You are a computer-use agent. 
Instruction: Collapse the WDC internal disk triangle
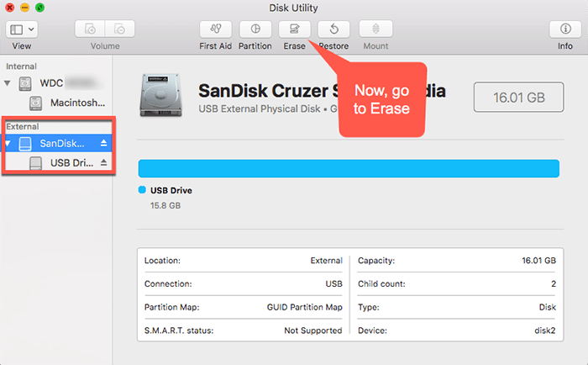coord(8,83)
